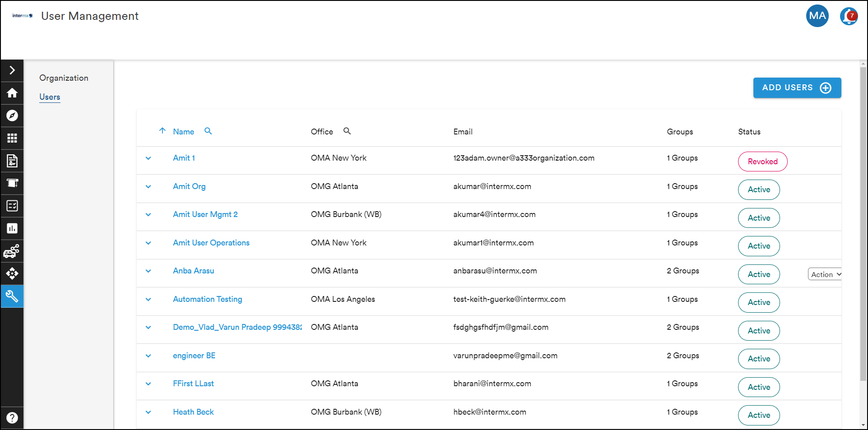Click the Groups column header
868x430 pixels.
pyautogui.click(x=680, y=132)
